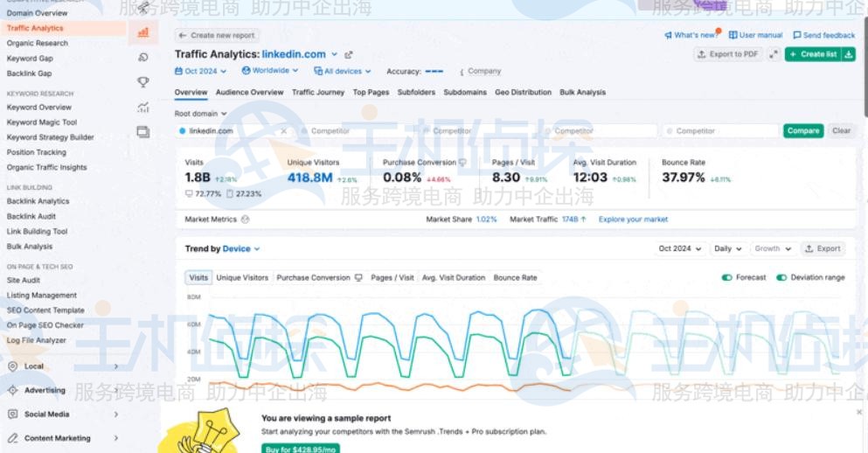Switch to Traffic Journey tab
Viewport: 868px width, 453px height.
[x=318, y=93]
